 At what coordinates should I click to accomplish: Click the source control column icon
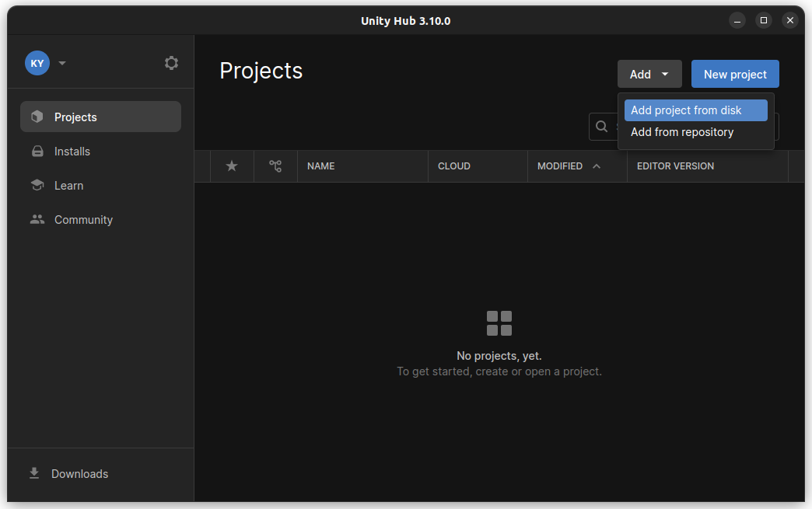[275, 166]
